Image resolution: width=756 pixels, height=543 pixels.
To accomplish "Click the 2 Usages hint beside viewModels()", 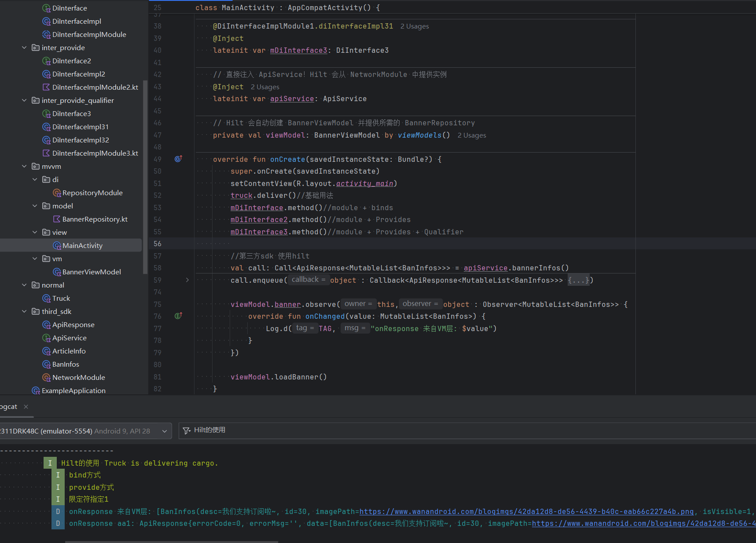I will click(x=472, y=135).
